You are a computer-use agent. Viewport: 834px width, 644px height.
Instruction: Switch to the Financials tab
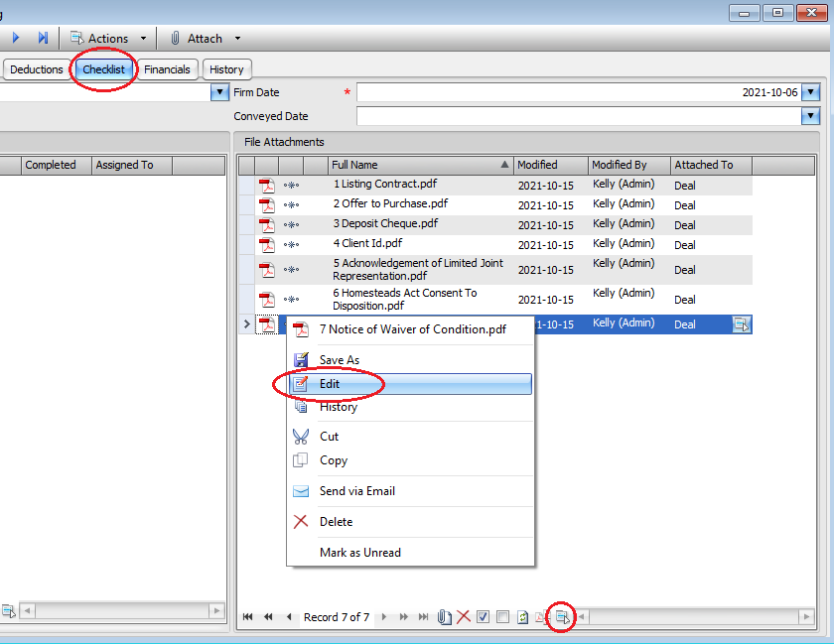click(167, 69)
